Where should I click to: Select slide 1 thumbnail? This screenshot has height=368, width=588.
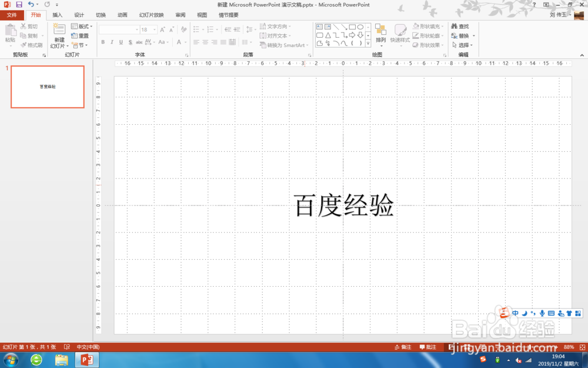coord(48,87)
